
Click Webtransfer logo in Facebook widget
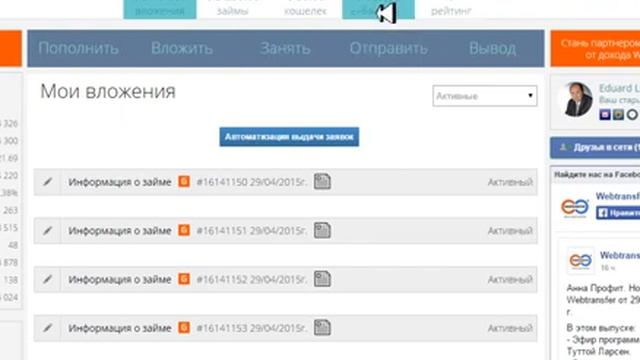tap(575, 207)
